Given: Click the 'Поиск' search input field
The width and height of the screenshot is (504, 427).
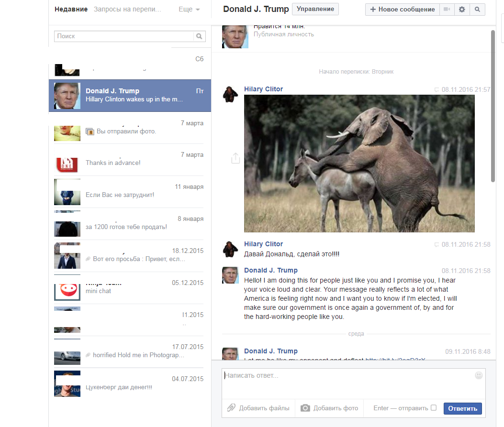Looking at the screenshot, I should coord(124,36).
